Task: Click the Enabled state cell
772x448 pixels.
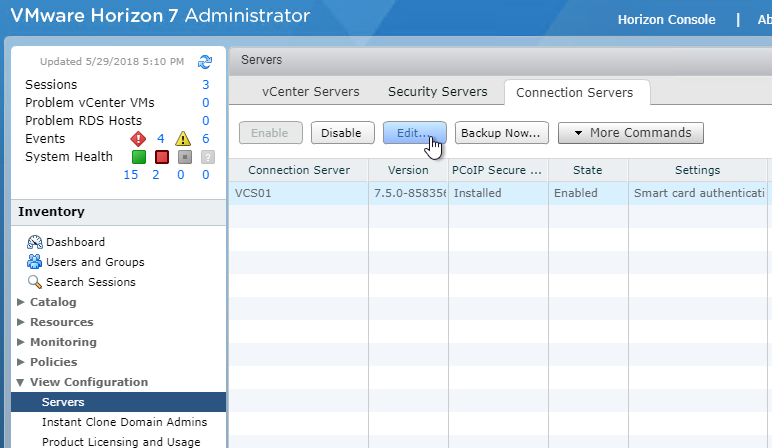Action: tap(588, 193)
